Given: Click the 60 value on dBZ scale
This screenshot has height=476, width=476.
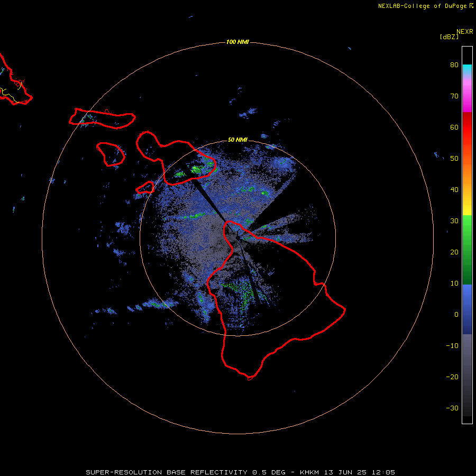Looking at the screenshot, I should tap(454, 127).
